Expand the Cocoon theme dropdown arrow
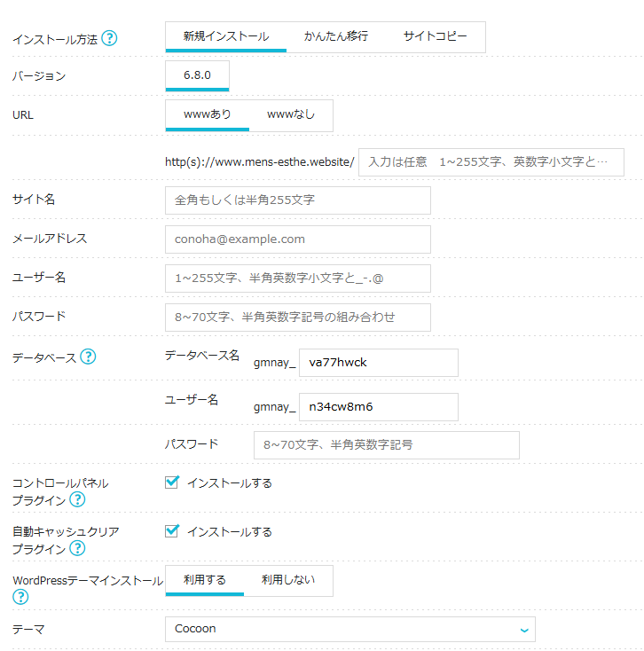This screenshot has height=651, width=644. click(524, 630)
